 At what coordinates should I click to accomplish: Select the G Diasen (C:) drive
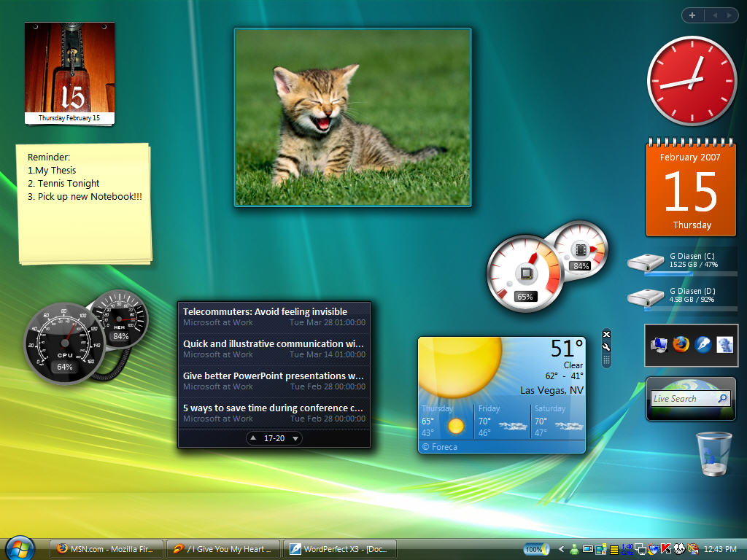tap(682, 262)
